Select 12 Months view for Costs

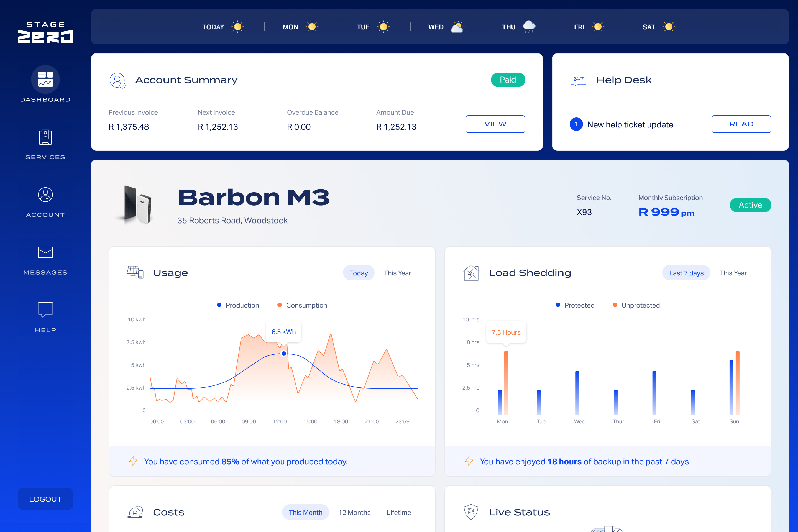pyautogui.click(x=355, y=512)
